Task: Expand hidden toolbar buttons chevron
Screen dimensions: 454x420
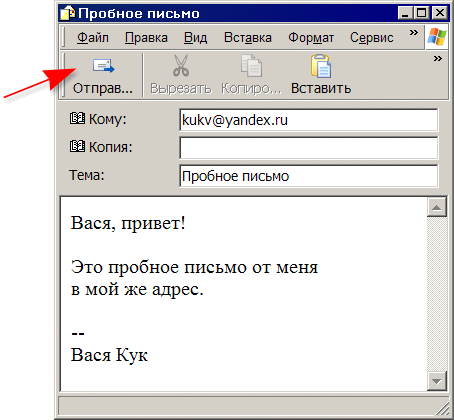Action: [438, 59]
